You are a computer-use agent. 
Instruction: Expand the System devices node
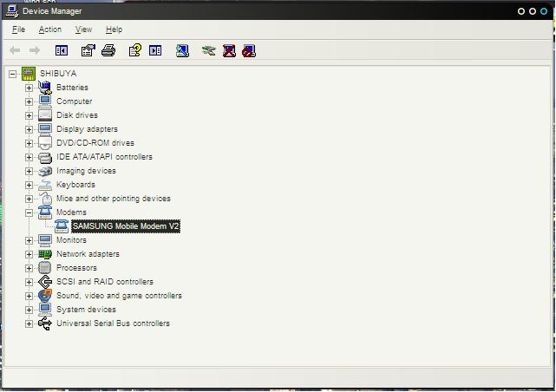coord(29,310)
